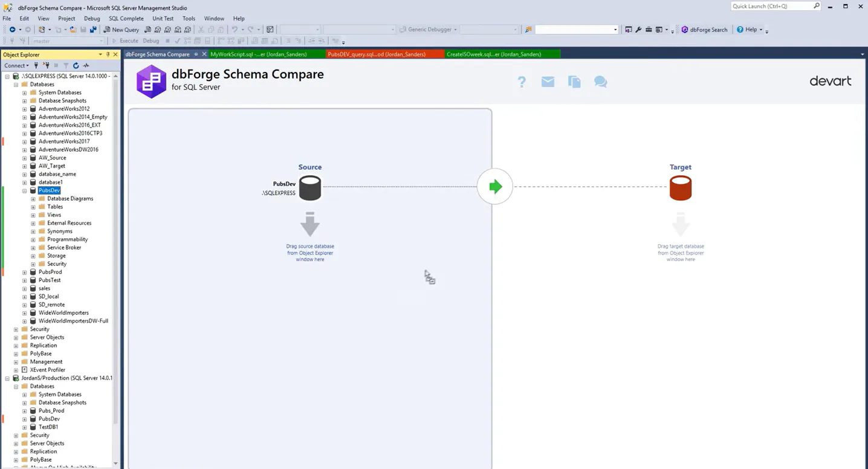Click Disconnect plug icon in Object Explorer
The height and width of the screenshot is (469, 868).
[x=46, y=65]
